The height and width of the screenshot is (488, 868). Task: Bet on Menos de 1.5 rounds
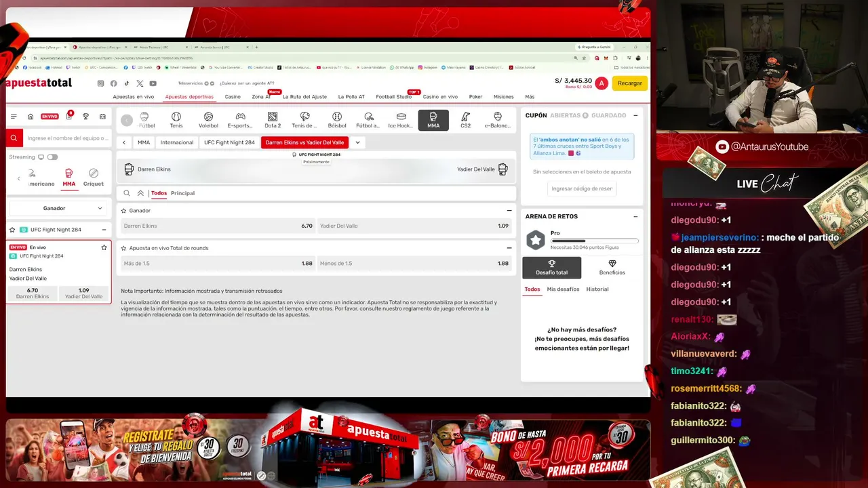414,264
